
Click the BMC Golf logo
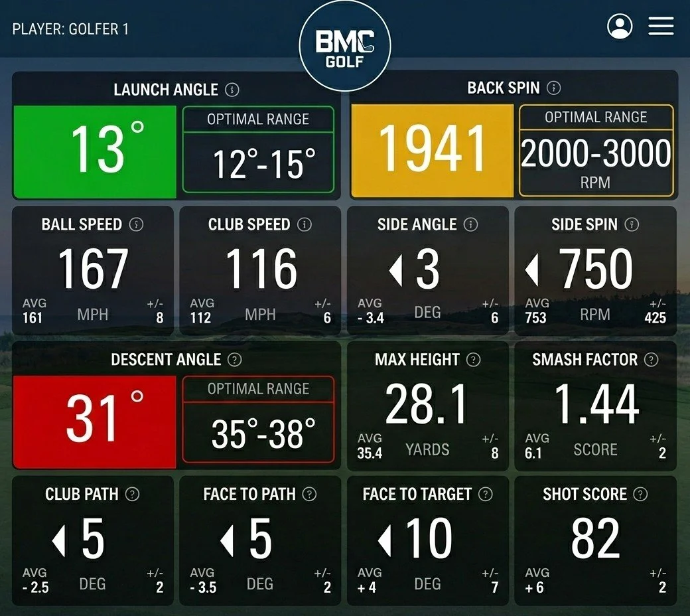click(344, 41)
